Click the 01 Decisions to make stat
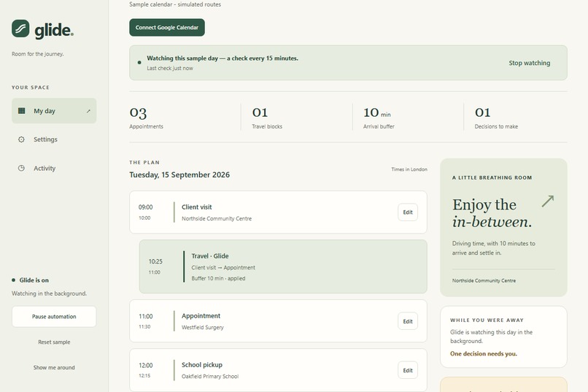The height and width of the screenshot is (392, 588). tap(496, 117)
